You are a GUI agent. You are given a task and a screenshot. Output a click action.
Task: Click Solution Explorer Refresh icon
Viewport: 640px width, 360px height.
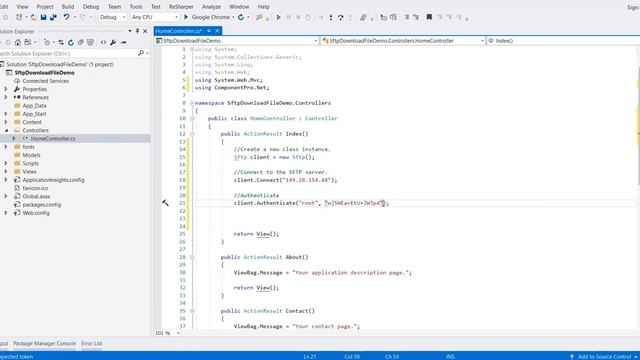(x=71, y=42)
